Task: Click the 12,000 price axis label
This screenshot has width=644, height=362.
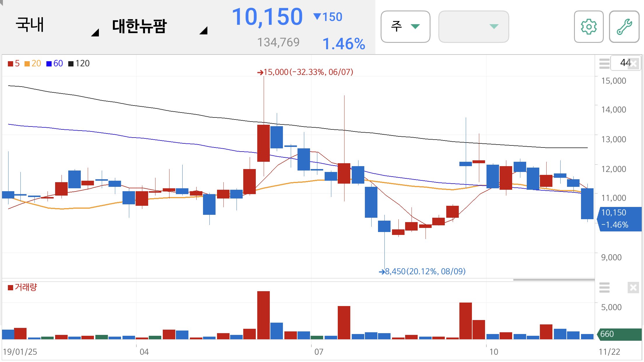Action: [x=614, y=169]
